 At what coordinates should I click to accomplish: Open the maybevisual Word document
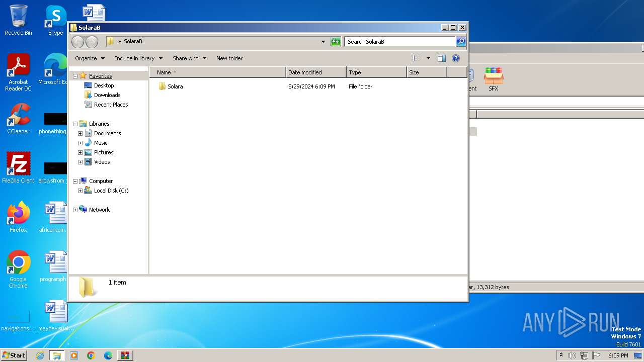click(x=55, y=316)
